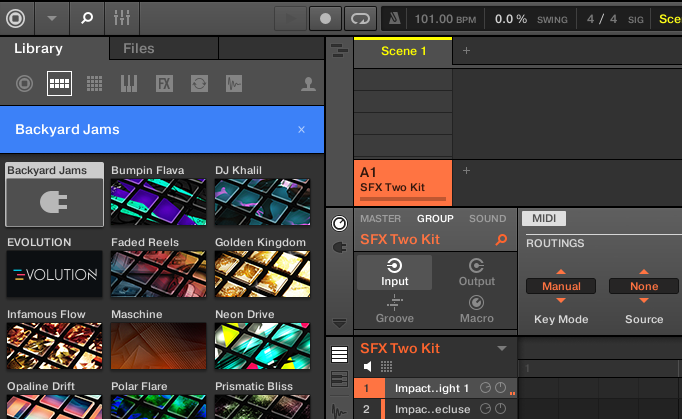Add a new scene with plus
Viewport: 682px width, 419px height.
point(466,50)
